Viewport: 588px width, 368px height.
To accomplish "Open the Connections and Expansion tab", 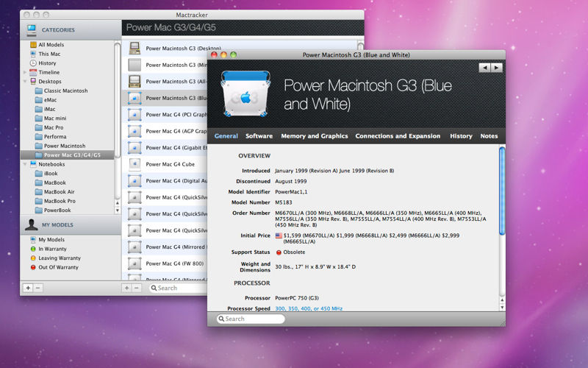I will pyautogui.click(x=398, y=136).
